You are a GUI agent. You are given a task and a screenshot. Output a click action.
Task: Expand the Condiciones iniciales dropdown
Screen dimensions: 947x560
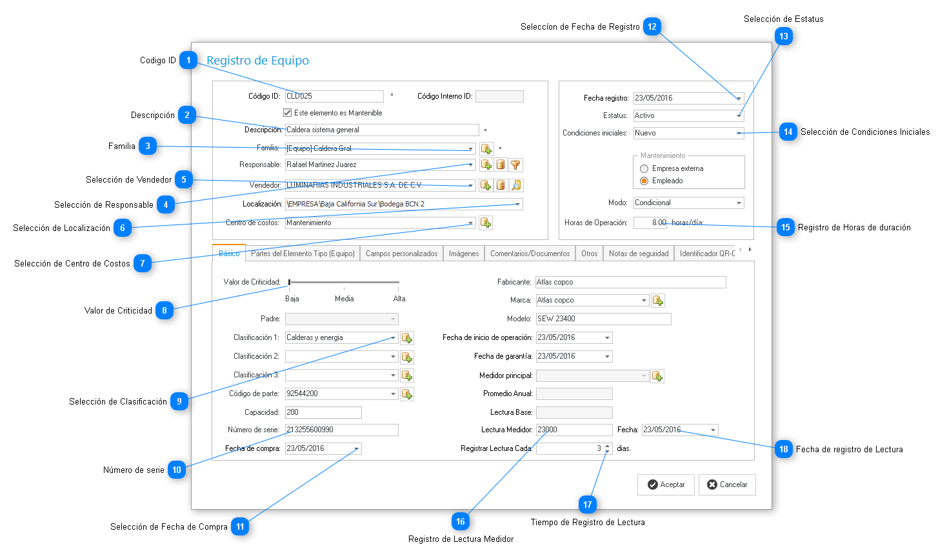739,134
